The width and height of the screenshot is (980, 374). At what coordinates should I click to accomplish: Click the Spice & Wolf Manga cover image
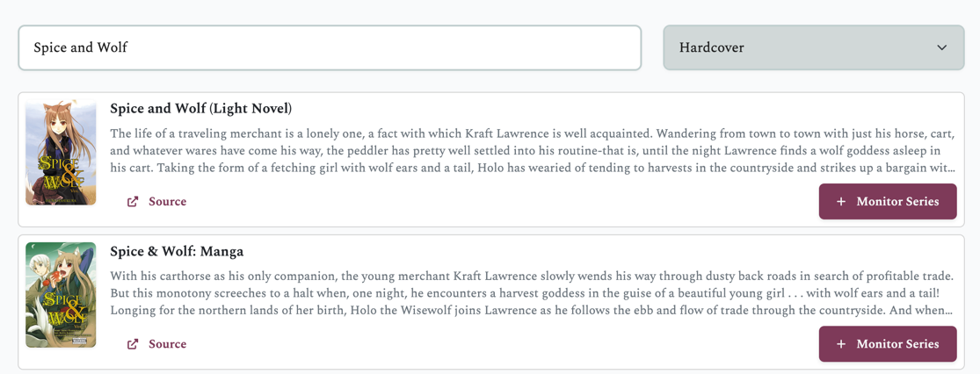[61, 295]
